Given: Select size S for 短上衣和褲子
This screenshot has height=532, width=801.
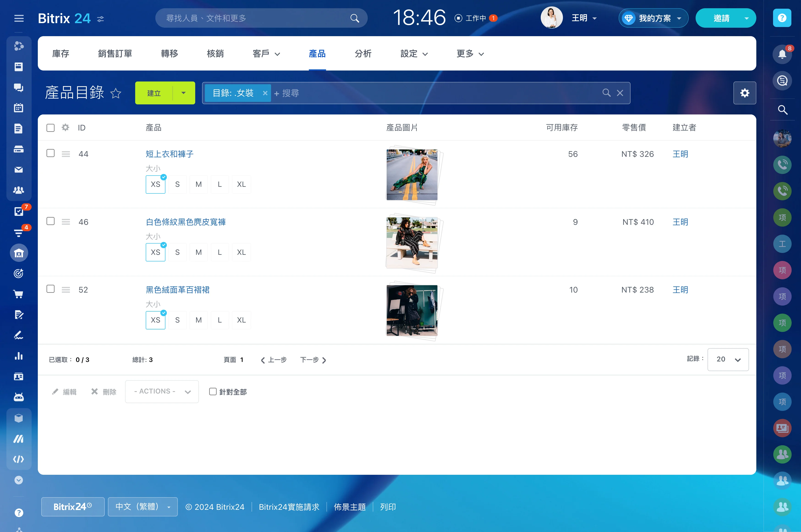Looking at the screenshot, I should [177, 184].
